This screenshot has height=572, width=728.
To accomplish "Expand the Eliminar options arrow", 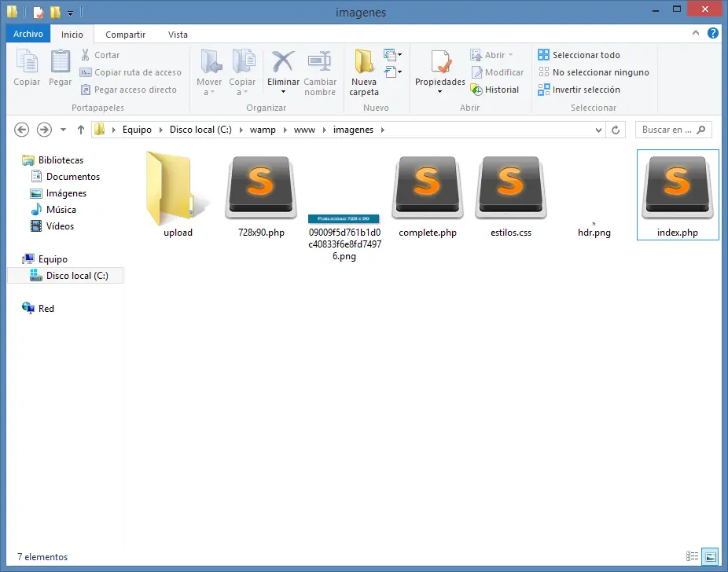I will point(283,92).
